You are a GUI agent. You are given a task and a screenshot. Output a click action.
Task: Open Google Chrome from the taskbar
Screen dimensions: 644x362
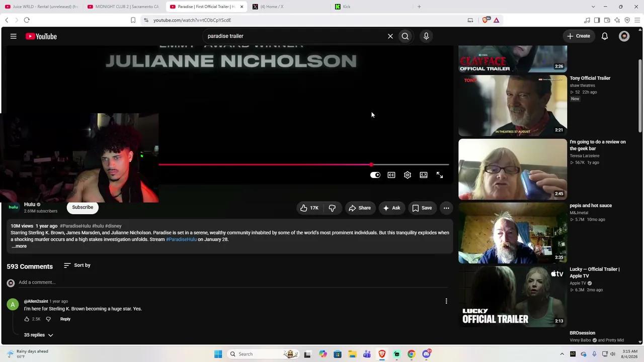(411, 354)
